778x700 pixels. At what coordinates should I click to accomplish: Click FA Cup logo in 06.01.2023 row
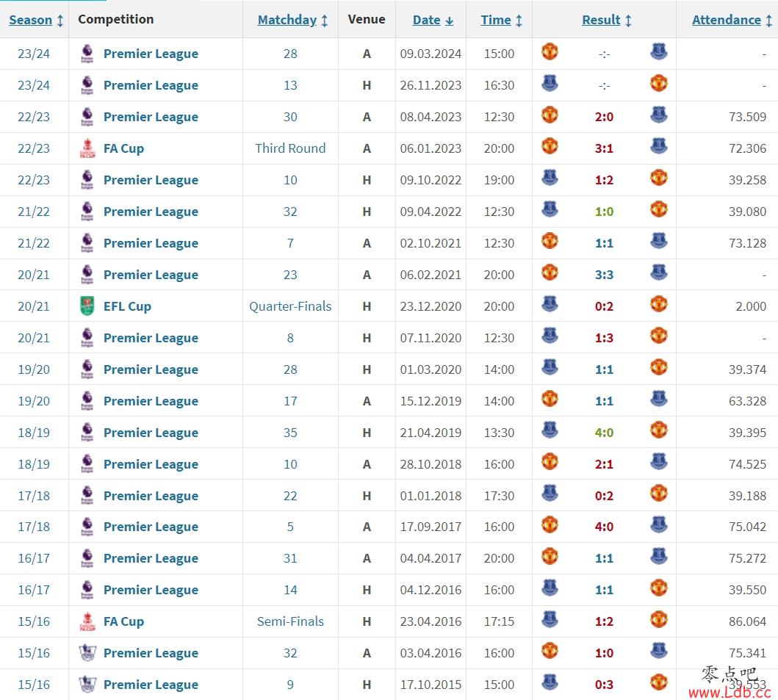click(87, 148)
